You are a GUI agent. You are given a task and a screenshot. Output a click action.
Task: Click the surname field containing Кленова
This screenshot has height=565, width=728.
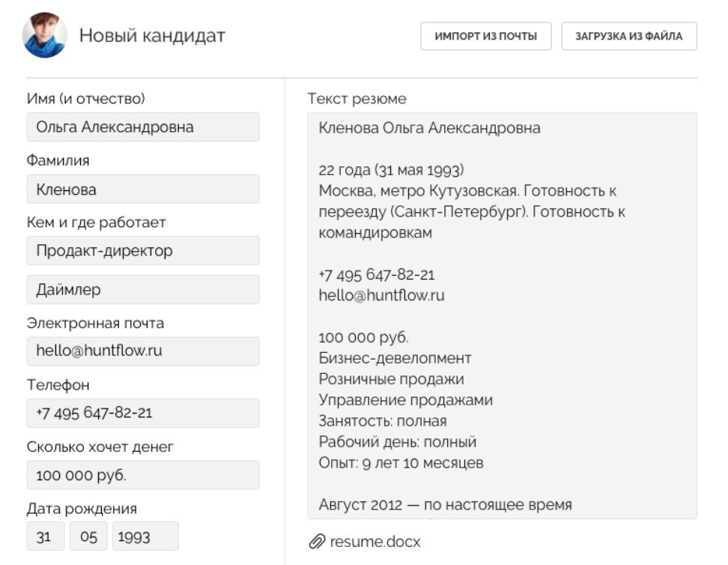(143, 190)
